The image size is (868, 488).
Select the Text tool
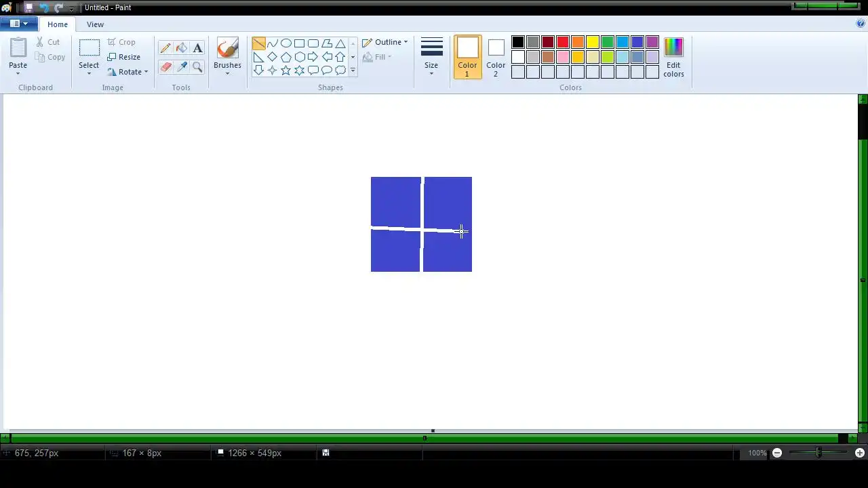[x=197, y=48]
